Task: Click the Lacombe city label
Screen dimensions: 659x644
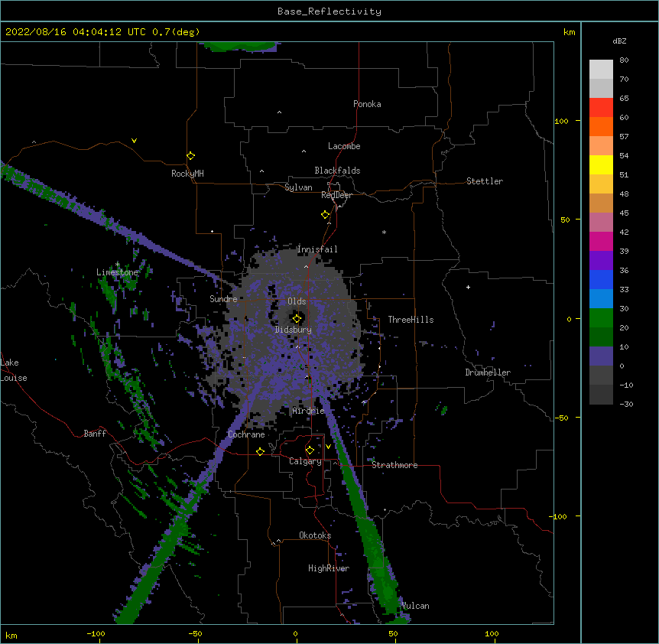Action: tap(344, 146)
